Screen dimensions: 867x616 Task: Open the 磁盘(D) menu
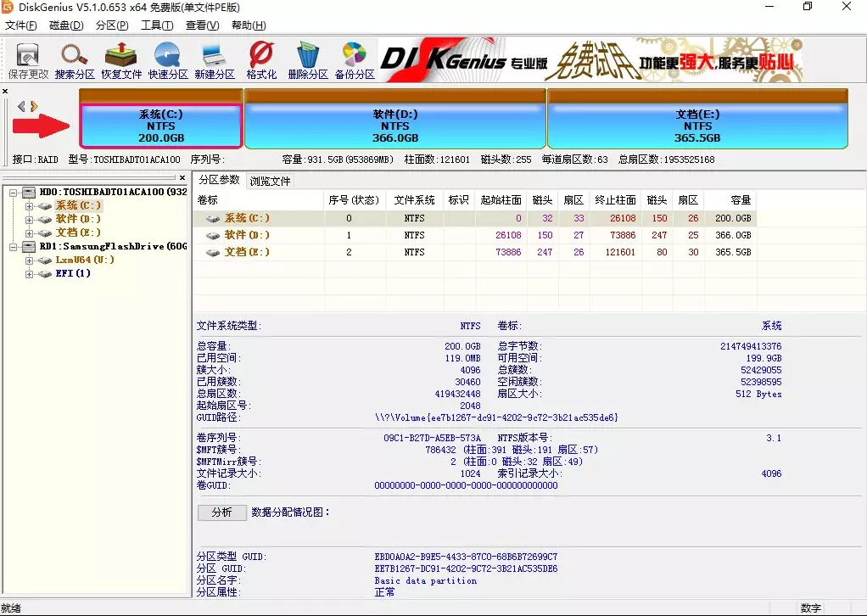pyautogui.click(x=67, y=25)
